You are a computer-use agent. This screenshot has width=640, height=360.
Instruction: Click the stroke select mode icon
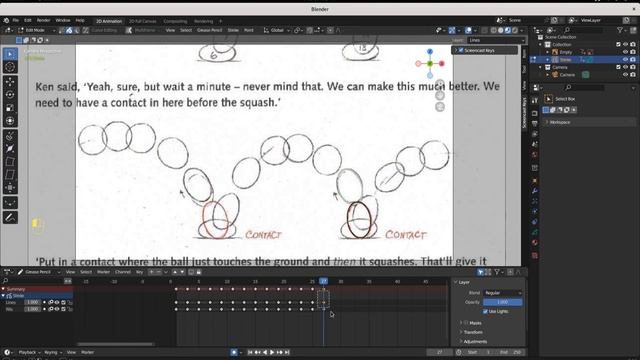click(x=69, y=30)
